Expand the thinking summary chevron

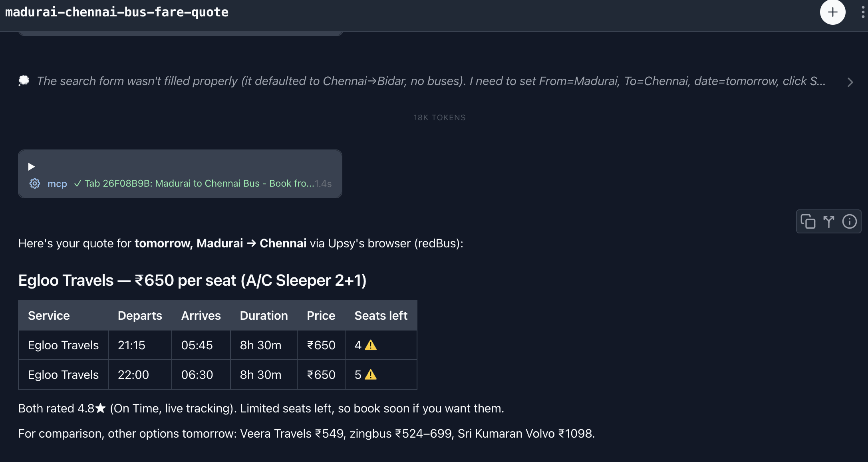tap(850, 82)
